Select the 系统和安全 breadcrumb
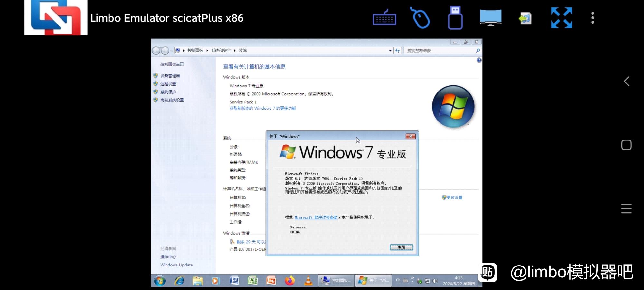The height and width of the screenshot is (290, 644). click(x=221, y=51)
